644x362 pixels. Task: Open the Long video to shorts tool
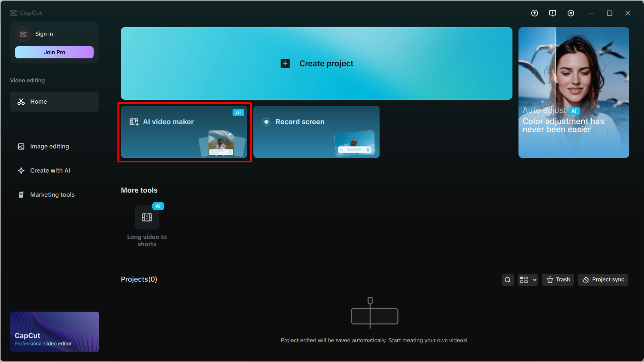[147, 217]
